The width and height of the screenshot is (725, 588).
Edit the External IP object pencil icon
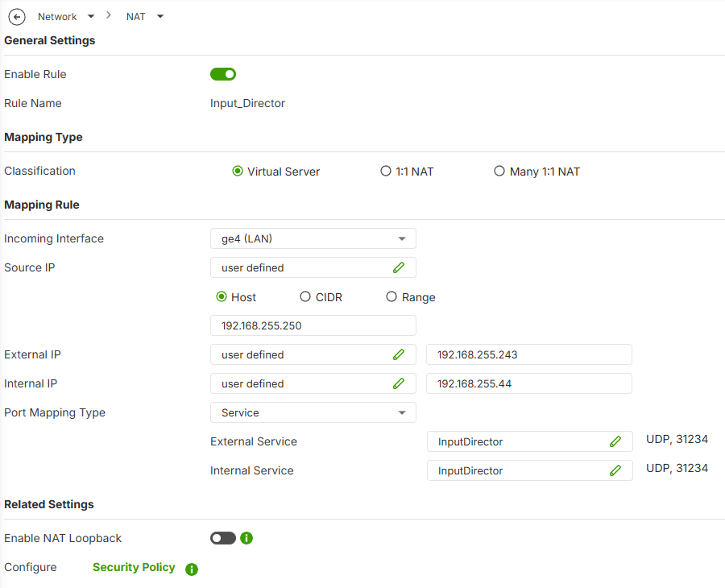click(x=399, y=354)
